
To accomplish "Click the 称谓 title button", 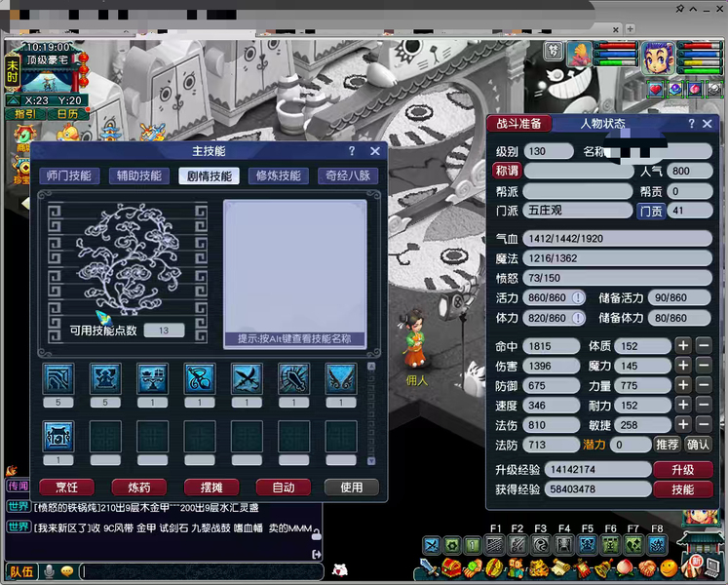I will click(507, 171).
